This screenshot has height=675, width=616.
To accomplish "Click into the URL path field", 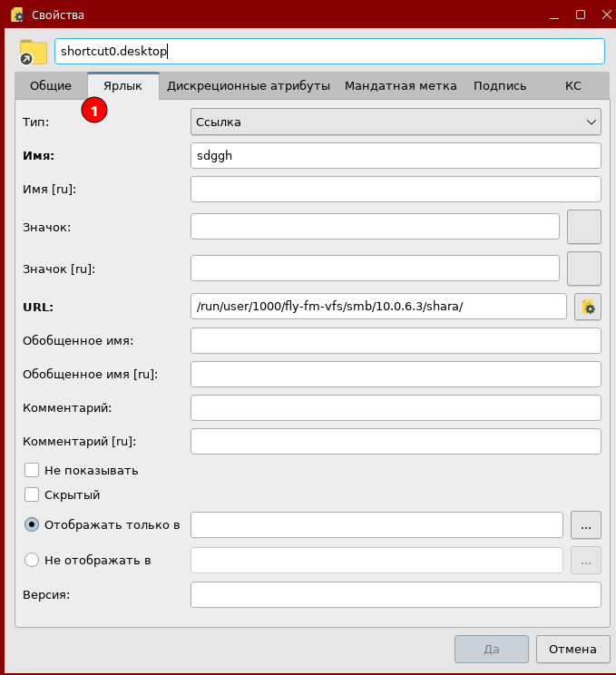I will (378, 307).
